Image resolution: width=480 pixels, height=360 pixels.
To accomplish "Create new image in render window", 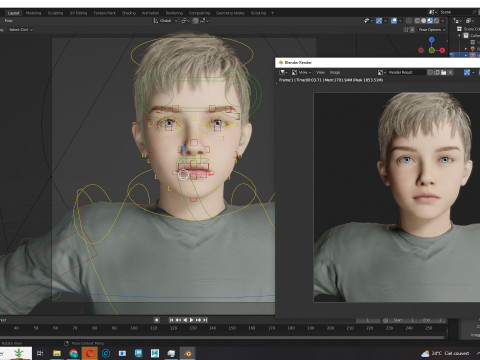I will click(437, 72).
